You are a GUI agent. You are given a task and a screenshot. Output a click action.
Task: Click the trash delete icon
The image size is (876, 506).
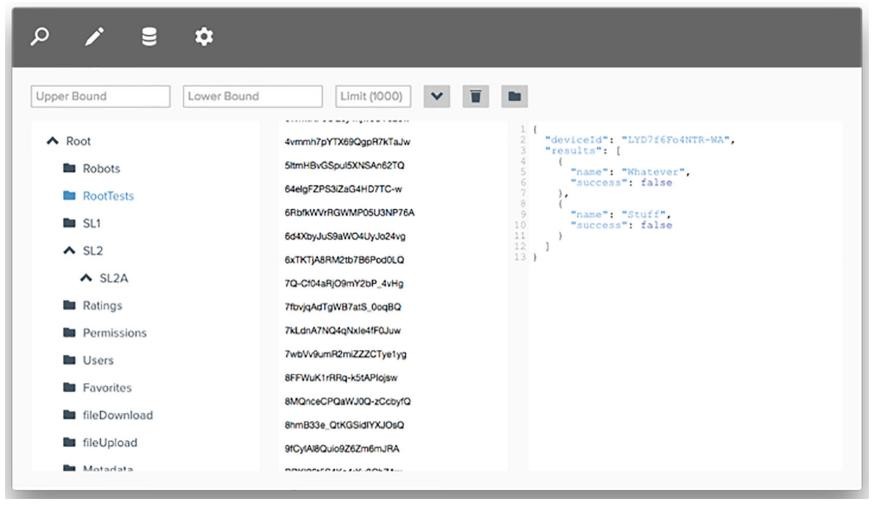(475, 96)
